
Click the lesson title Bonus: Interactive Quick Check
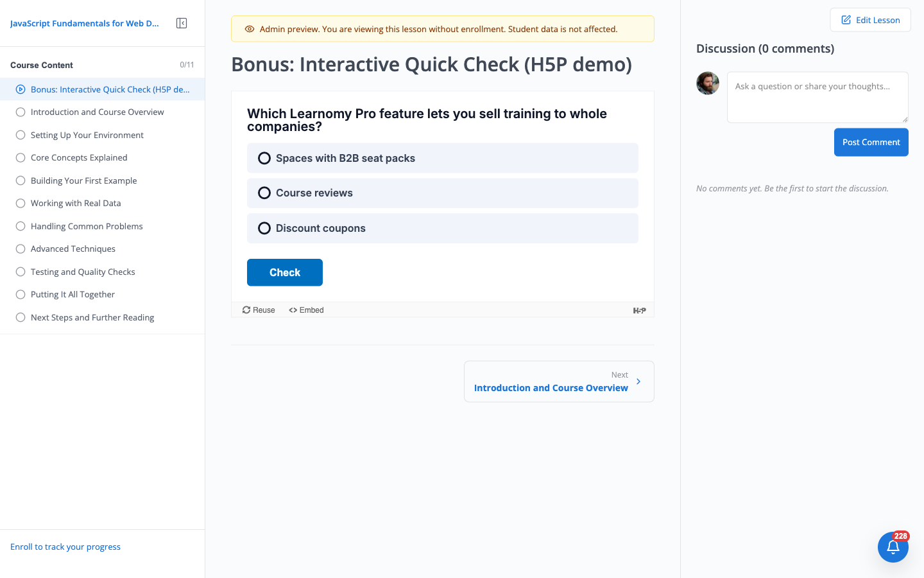point(431,64)
